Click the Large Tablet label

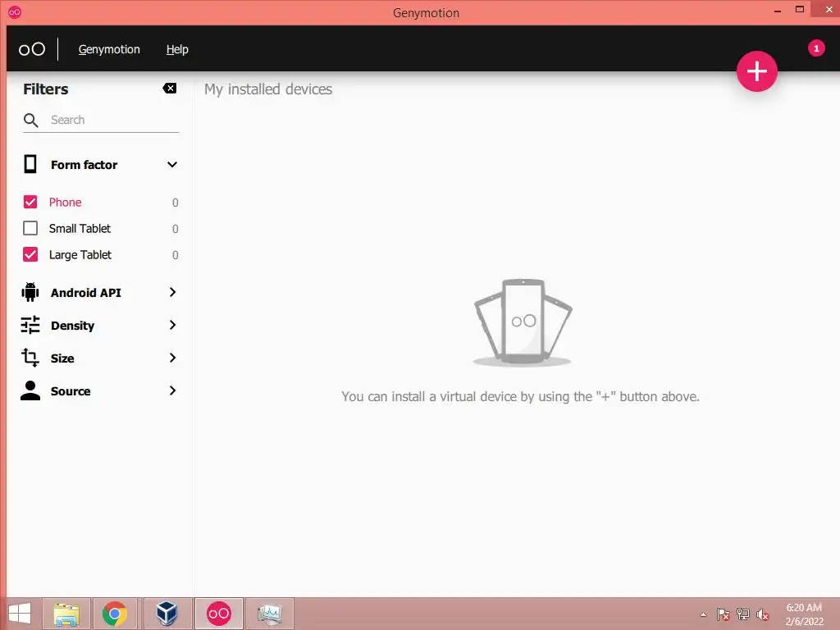[x=80, y=255]
